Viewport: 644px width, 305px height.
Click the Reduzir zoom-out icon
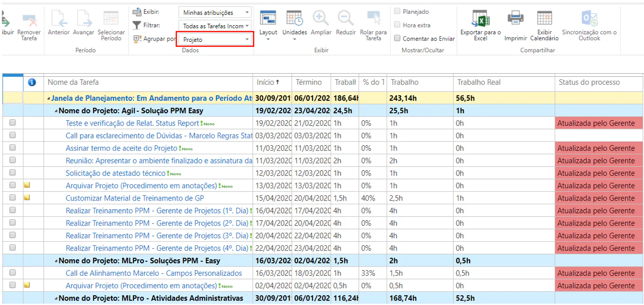tap(346, 18)
